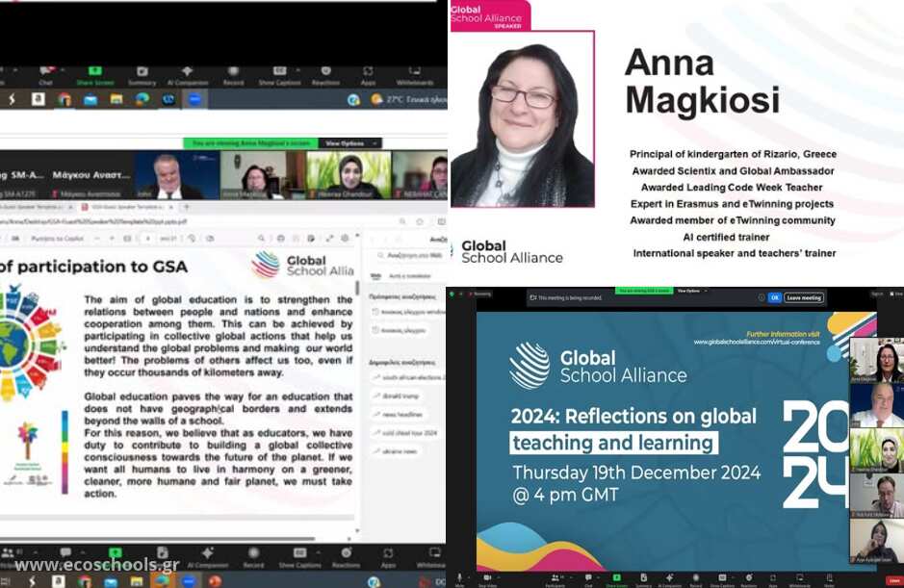Click Share Screen above the weather taskbar
This screenshot has height=588, width=904.
point(95,75)
